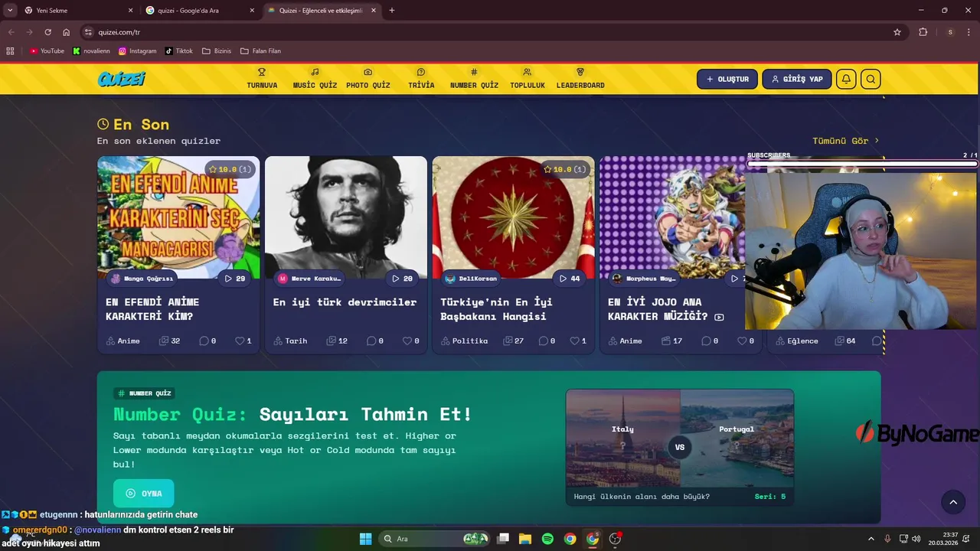Show hidden system tray icons chevron

tap(871, 539)
